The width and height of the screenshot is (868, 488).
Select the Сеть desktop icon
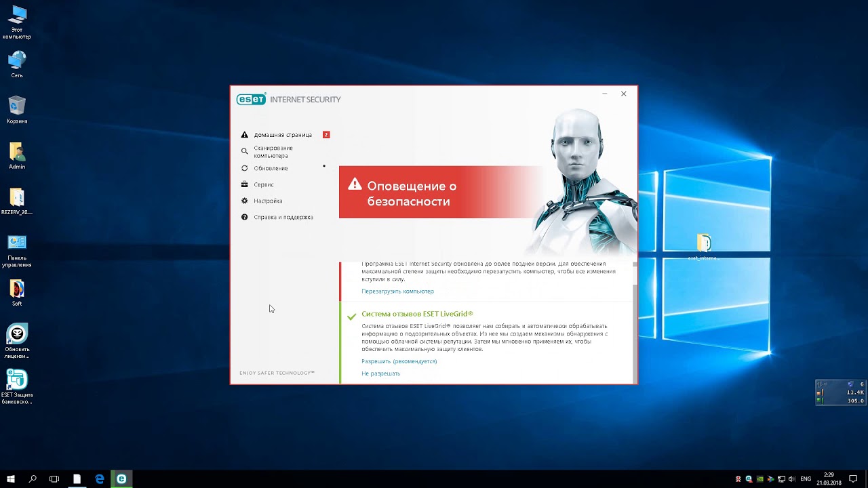point(17,65)
